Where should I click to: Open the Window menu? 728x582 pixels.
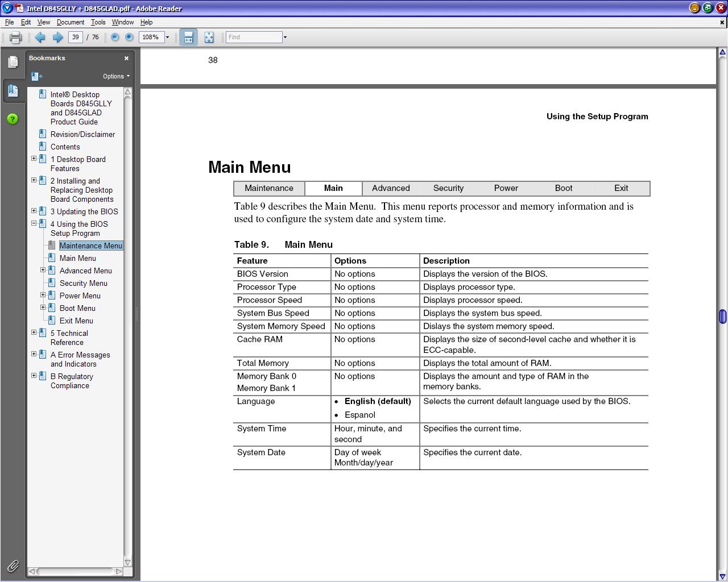[123, 22]
